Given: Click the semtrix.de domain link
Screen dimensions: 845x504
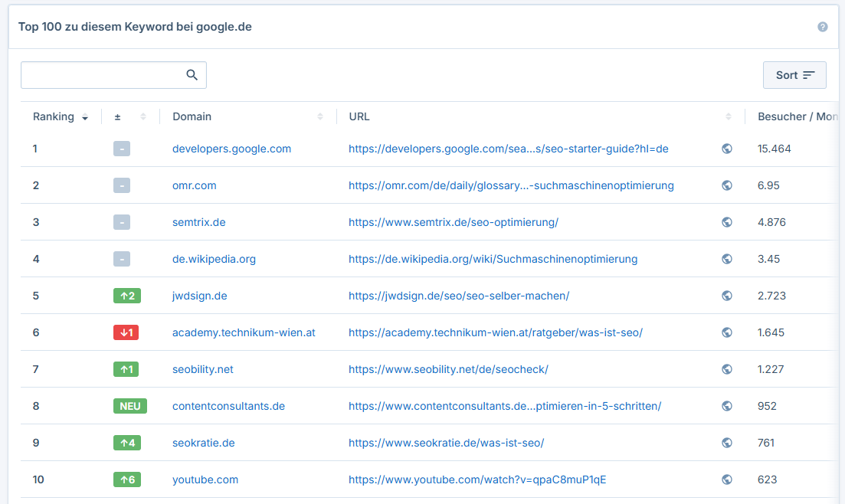Looking at the screenshot, I should (199, 222).
